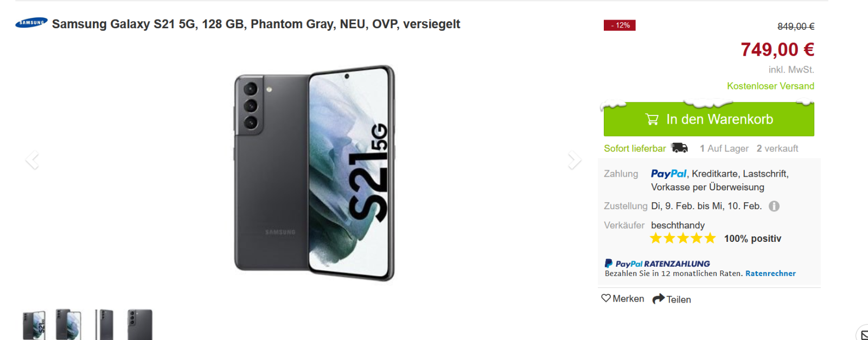Advance to the next product image
Image resolution: width=868 pixels, height=340 pixels.
[575, 161]
